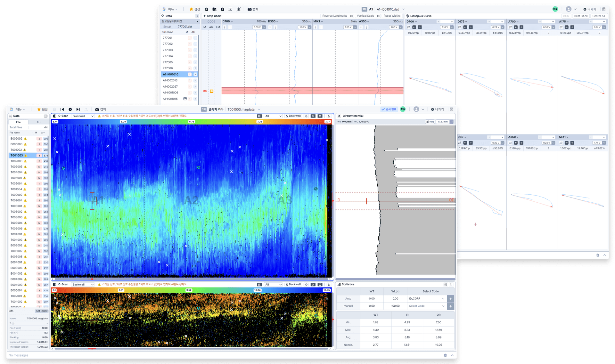Click the zoom magnifier icon in top toolbar
Viewport: 615px width, 364px height.
[x=239, y=9]
